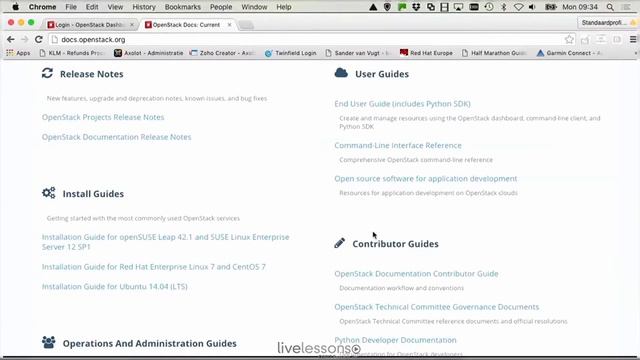Open Red Hat Enterprise Linux 7 installation guide
The height and width of the screenshot is (360, 640).
coord(153,267)
